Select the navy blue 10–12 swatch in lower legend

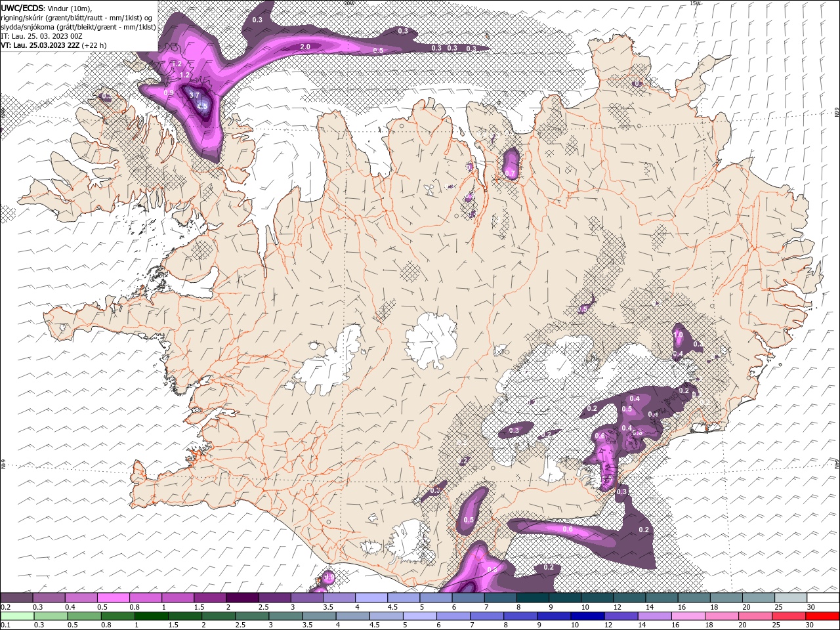[587, 616]
